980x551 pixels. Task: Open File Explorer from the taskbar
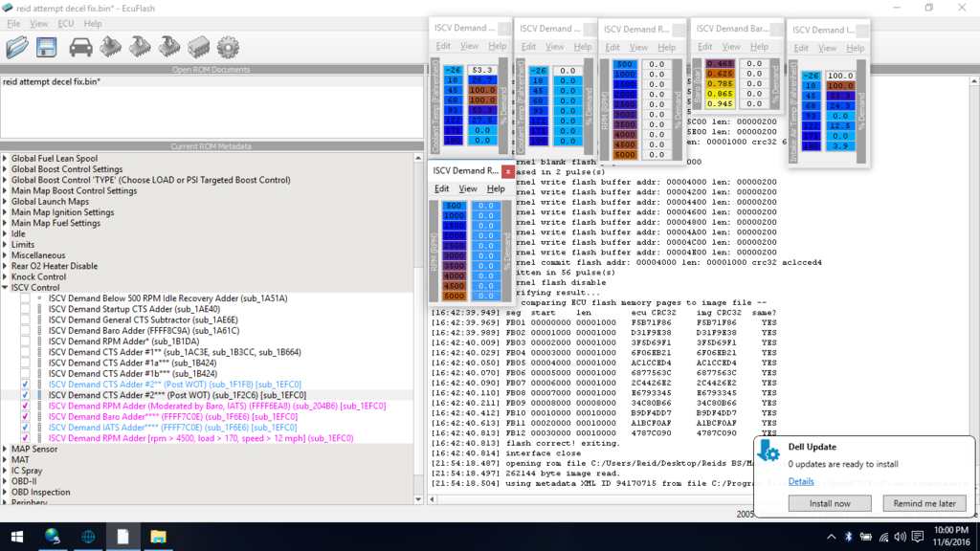coord(158,537)
